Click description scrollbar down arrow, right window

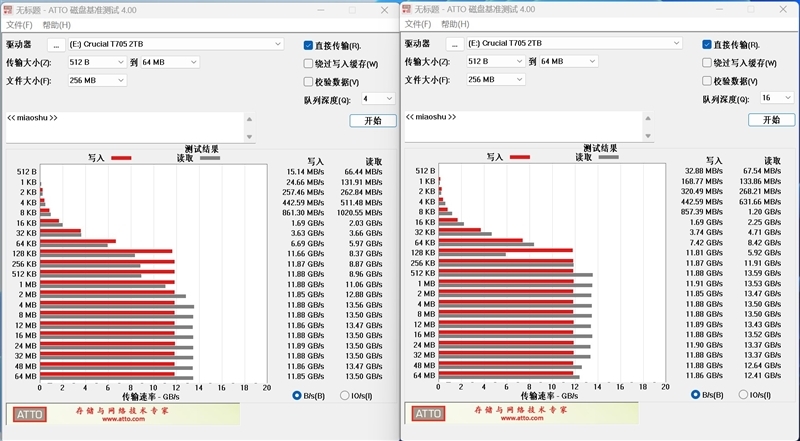648,136
